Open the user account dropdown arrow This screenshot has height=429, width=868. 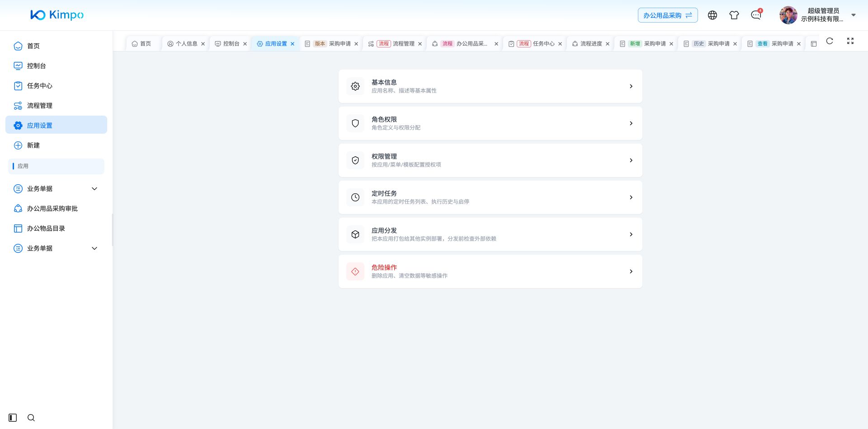click(x=854, y=15)
